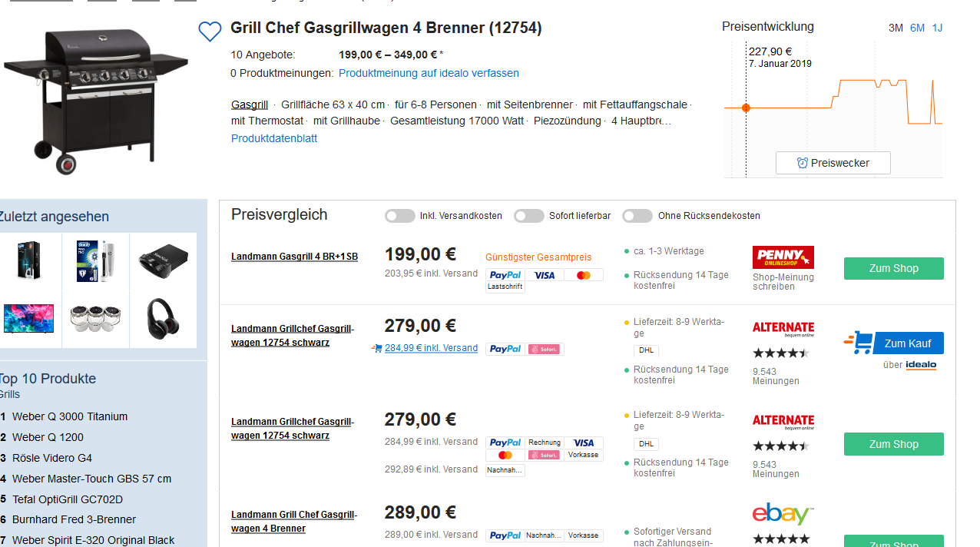Show 3M price history range
The width and height of the screenshot is (980, 547).
[x=896, y=28]
